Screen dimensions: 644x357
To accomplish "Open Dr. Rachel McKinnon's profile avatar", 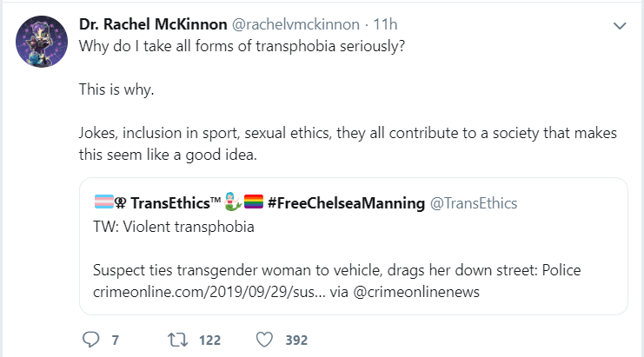I will (x=42, y=42).
